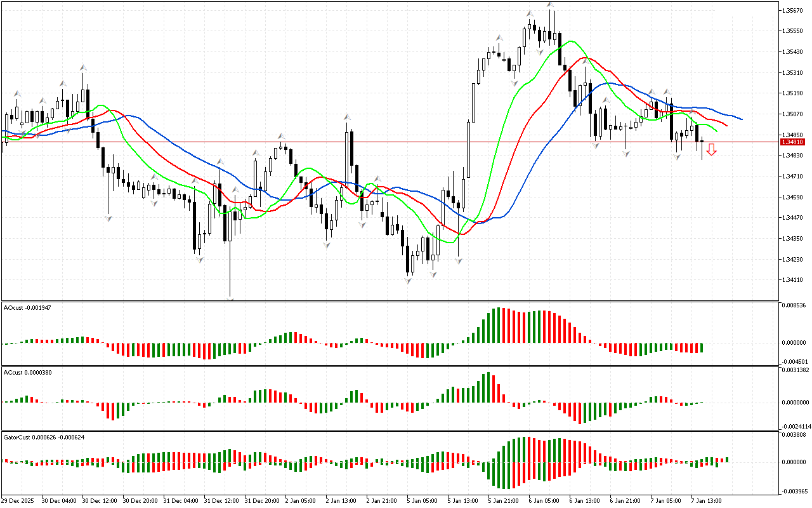This screenshot has width=812, height=508.
Task: Click the red down arrow signal icon
Action: click(x=712, y=150)
